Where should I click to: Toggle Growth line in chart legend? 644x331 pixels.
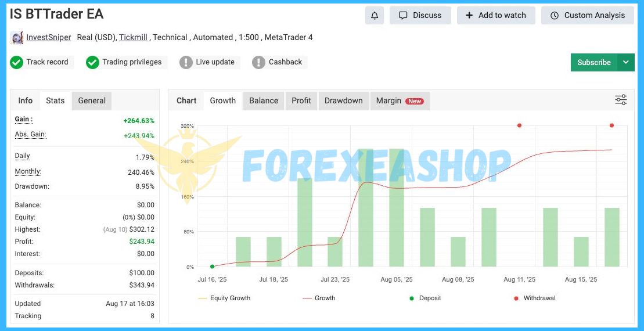[x=319, y=298]
